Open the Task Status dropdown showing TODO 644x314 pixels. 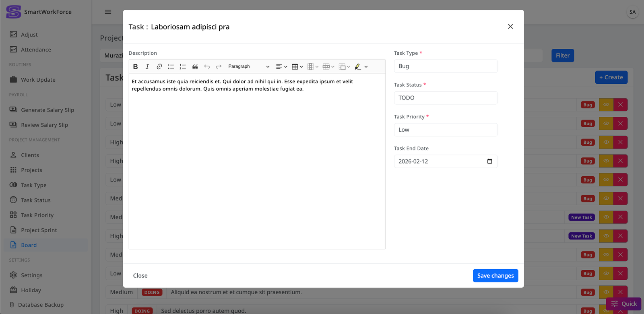pos(446,98)
